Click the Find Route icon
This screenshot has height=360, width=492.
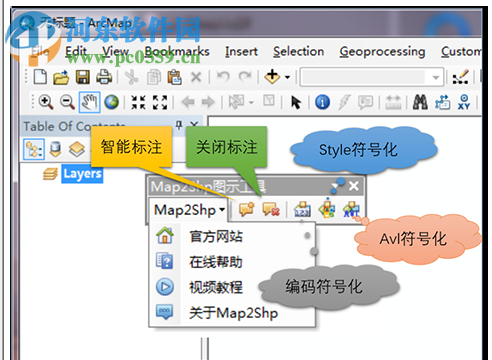pyautogui.click(x=442, y=102)
